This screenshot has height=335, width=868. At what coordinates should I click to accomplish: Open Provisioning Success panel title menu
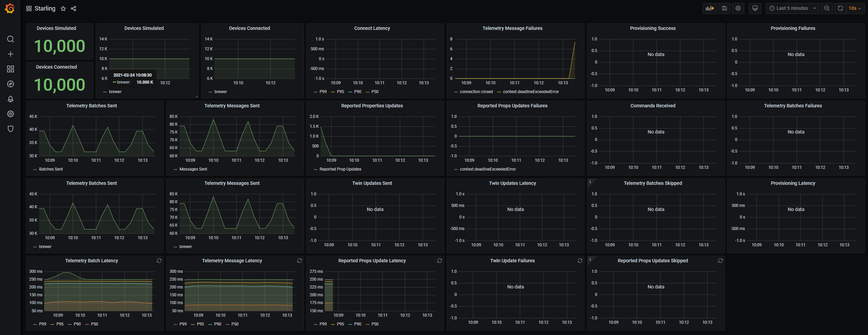(653, 28)
